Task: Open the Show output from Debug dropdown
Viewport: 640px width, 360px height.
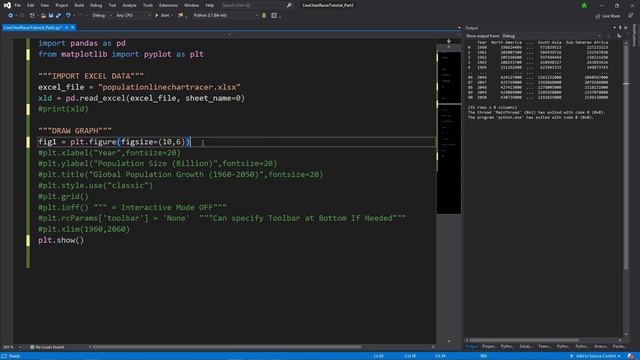Action: coord(551,36)
